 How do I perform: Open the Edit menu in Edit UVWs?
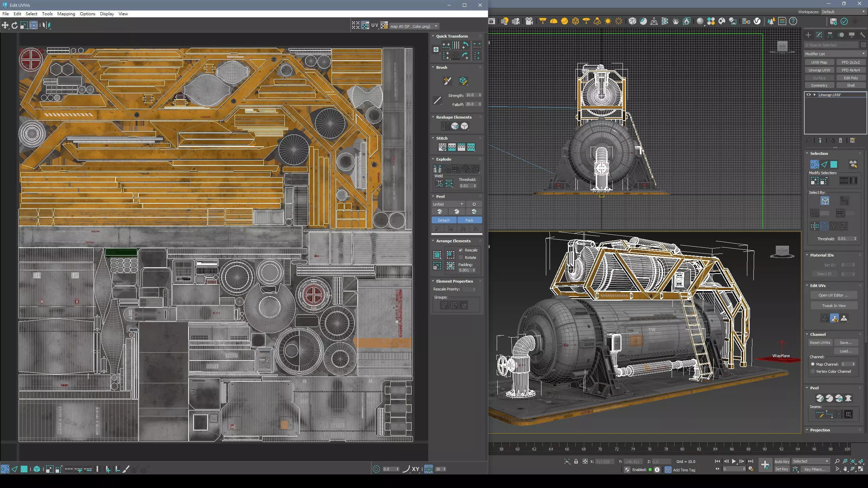(x=17, y=14)
